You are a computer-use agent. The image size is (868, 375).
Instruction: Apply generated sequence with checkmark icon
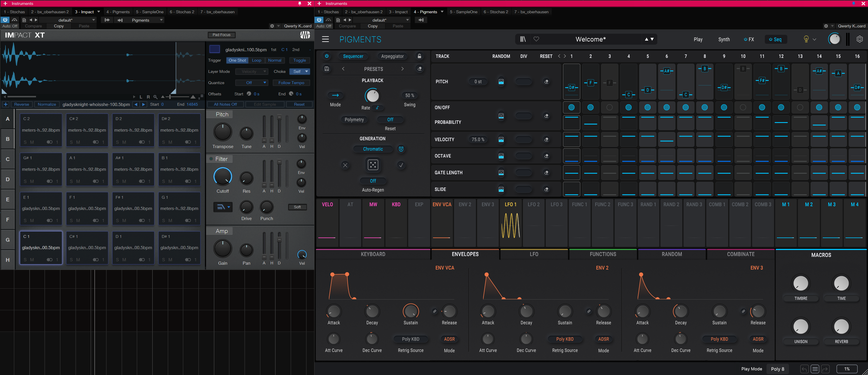[x=401, y=165]
